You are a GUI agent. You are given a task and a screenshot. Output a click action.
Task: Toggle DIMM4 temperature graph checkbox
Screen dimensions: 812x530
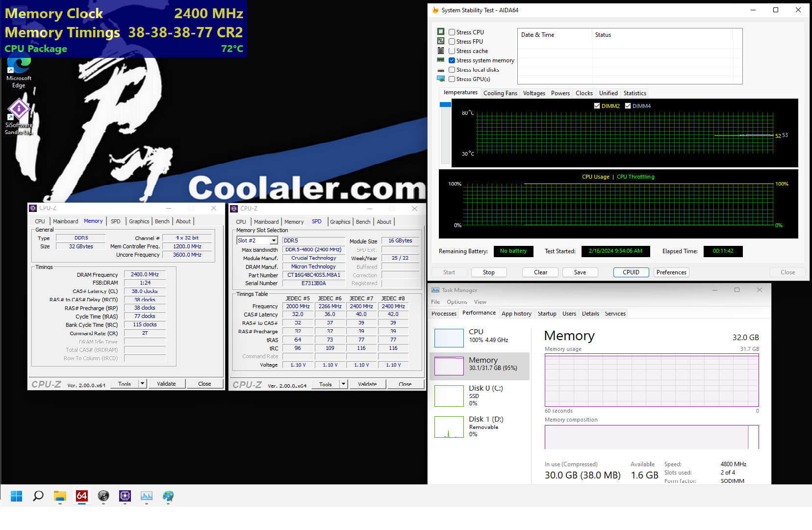628,106
